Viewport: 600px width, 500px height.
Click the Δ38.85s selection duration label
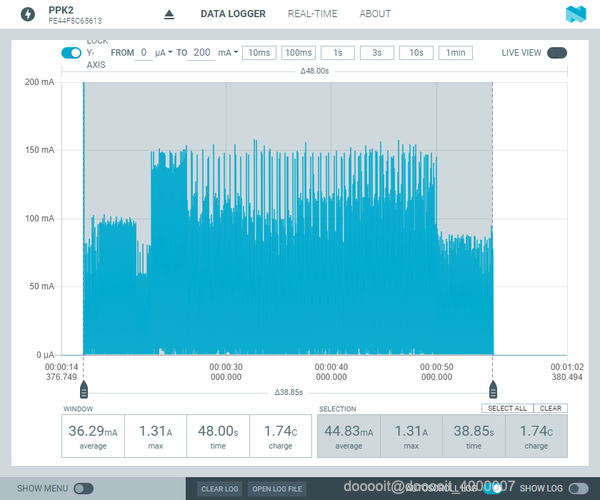[289, 393]
